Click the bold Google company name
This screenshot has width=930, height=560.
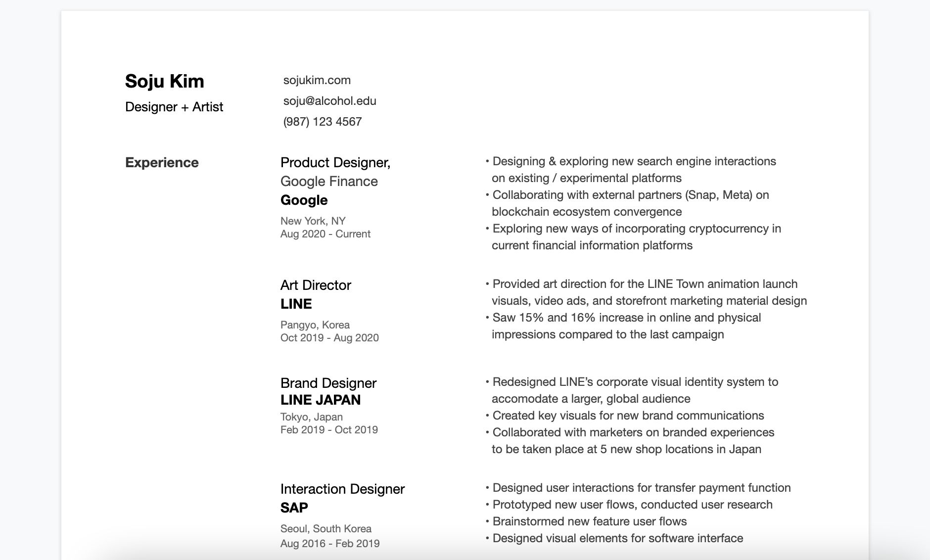point(304,200)
